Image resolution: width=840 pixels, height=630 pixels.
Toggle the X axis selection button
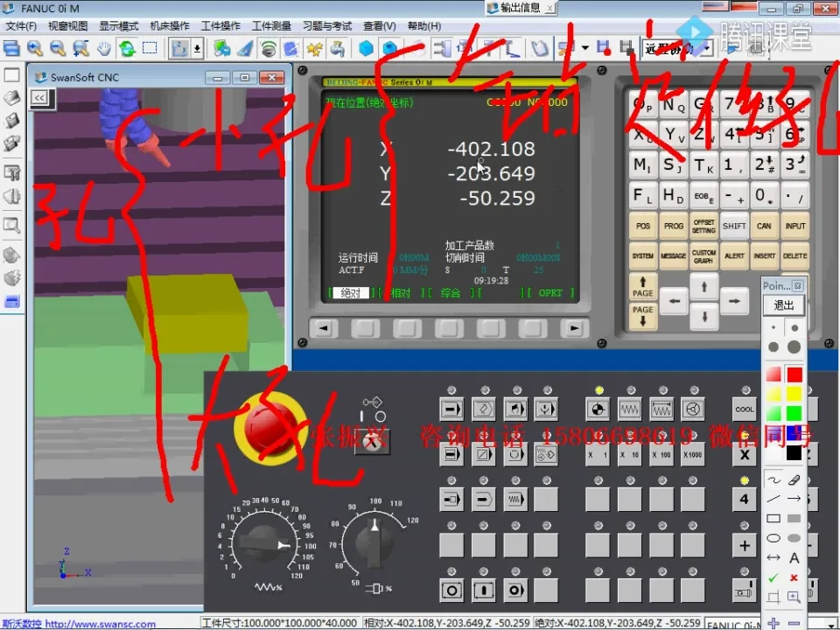coord(745,455)
